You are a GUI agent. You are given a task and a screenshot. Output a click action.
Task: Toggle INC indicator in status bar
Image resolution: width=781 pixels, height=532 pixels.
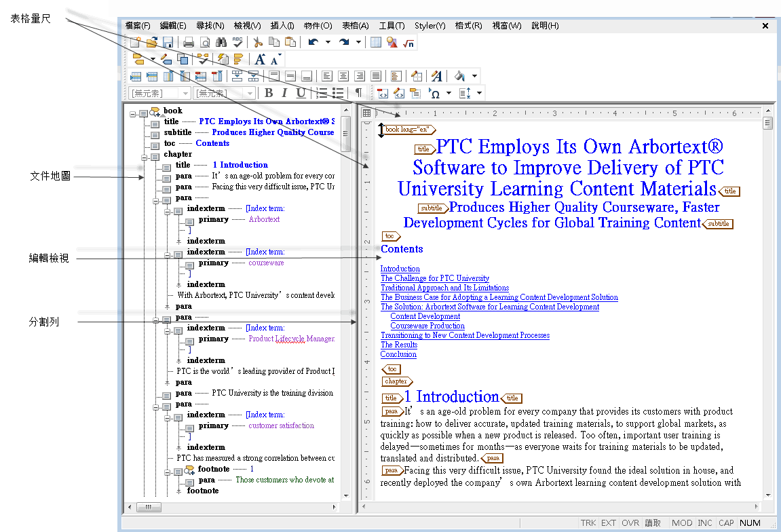click(x=705, y=522)
